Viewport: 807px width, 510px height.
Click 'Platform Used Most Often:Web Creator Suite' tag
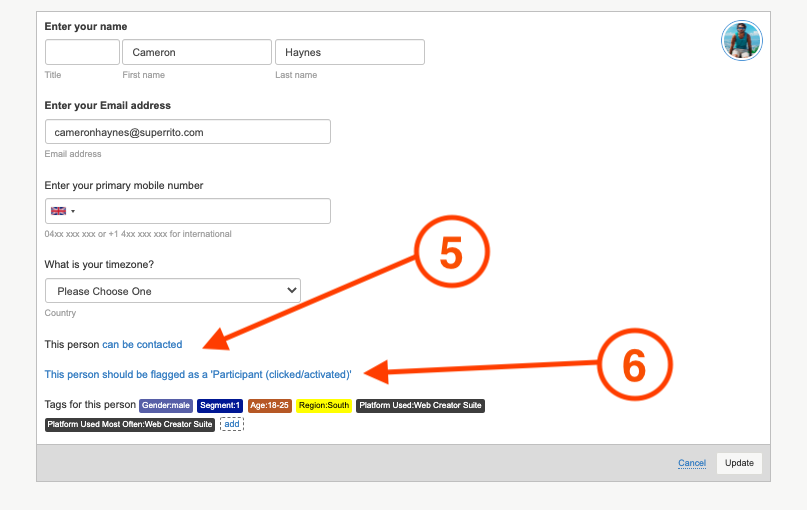click(x=130, y=424)
